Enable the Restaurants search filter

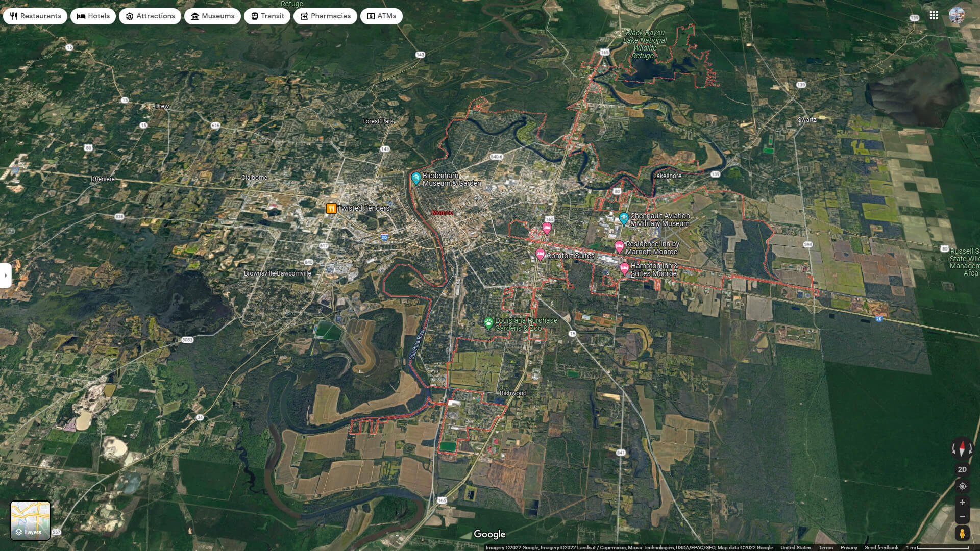tap(35, 16)
